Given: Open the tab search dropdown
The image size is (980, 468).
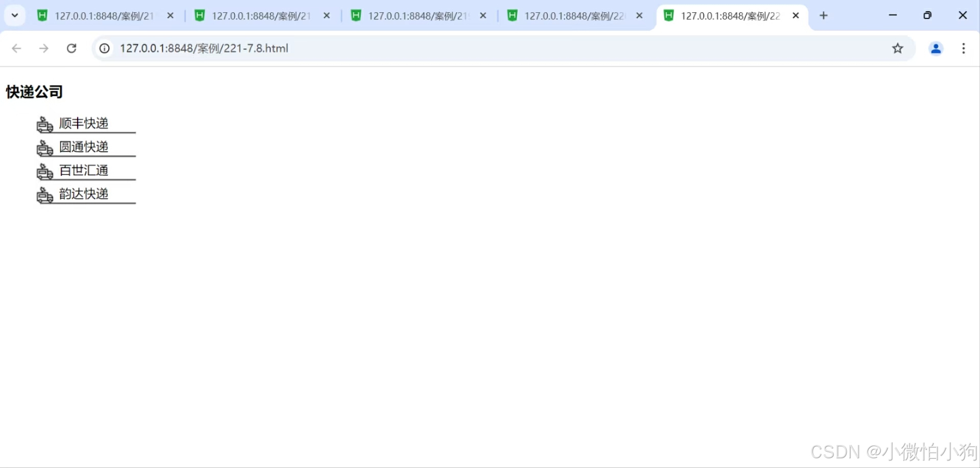Looking at the screenshot, I should click(x=15, y=15).
